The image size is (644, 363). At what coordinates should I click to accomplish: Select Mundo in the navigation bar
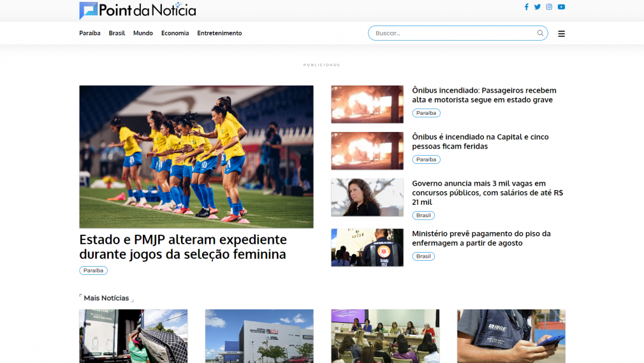point(143,33)
